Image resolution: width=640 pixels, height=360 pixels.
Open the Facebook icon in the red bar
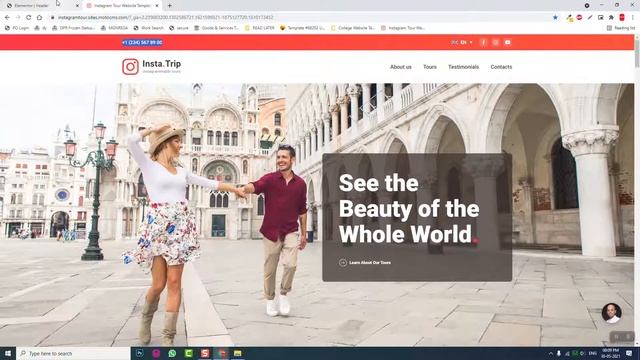pos(483,42)
